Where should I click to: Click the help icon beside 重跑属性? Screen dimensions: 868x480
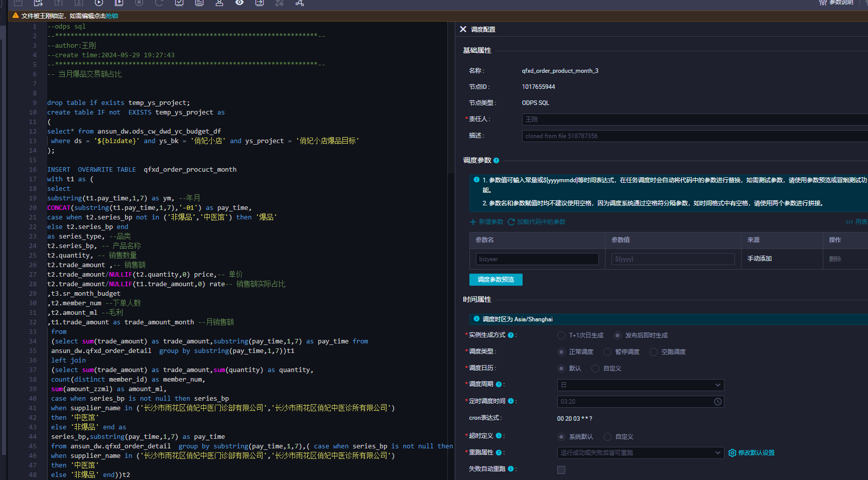499,452
